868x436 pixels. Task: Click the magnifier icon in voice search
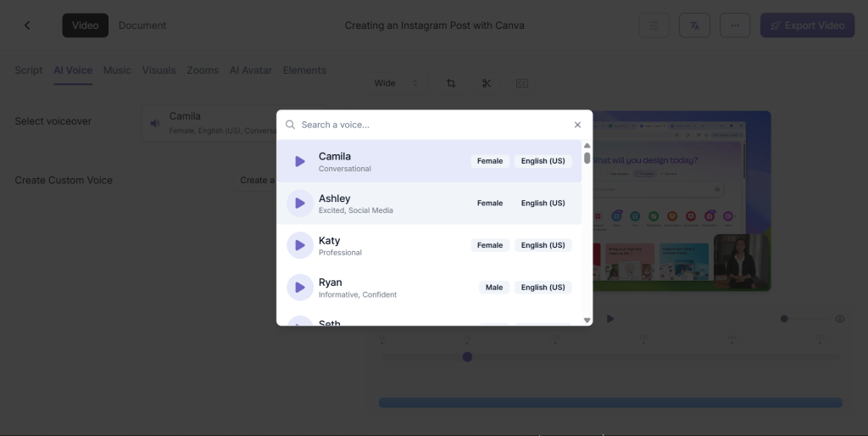(290, 125)
